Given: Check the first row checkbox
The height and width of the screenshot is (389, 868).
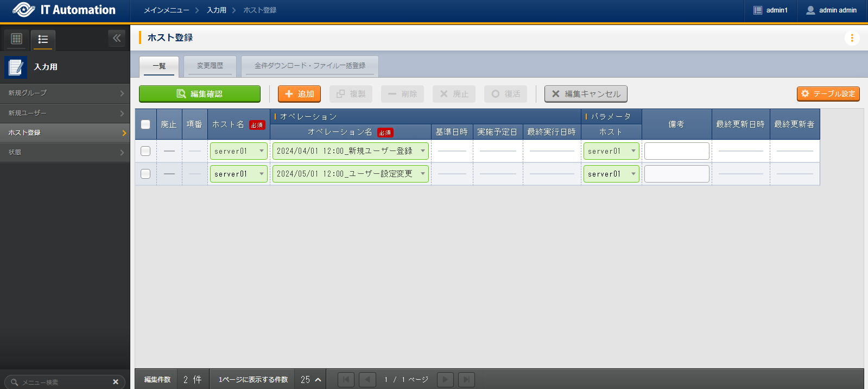Looking at the screenshot, I should [145, 151].
